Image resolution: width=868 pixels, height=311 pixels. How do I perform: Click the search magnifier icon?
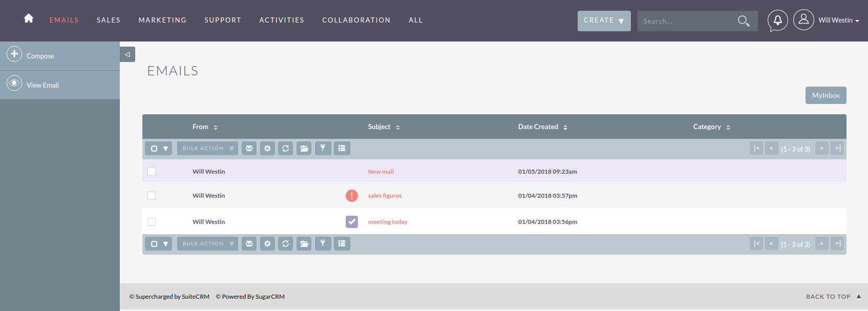(x=744, y=21)
